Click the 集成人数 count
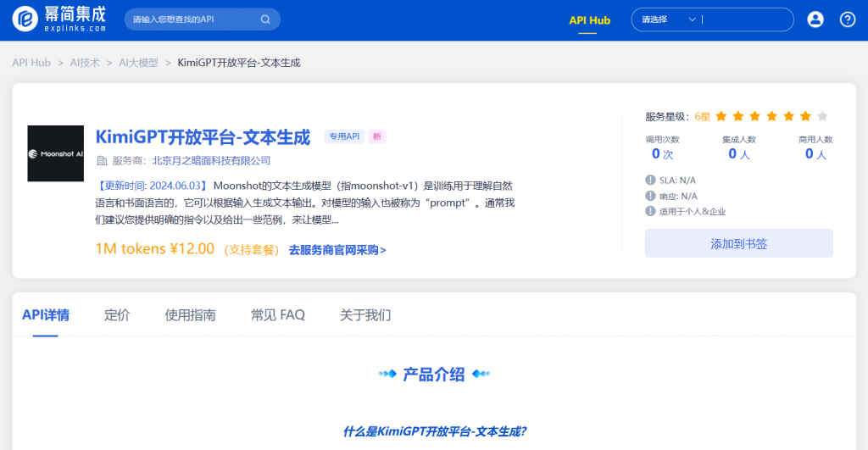The height and width of the screenshot is (450, 868). tap(739, 154)
